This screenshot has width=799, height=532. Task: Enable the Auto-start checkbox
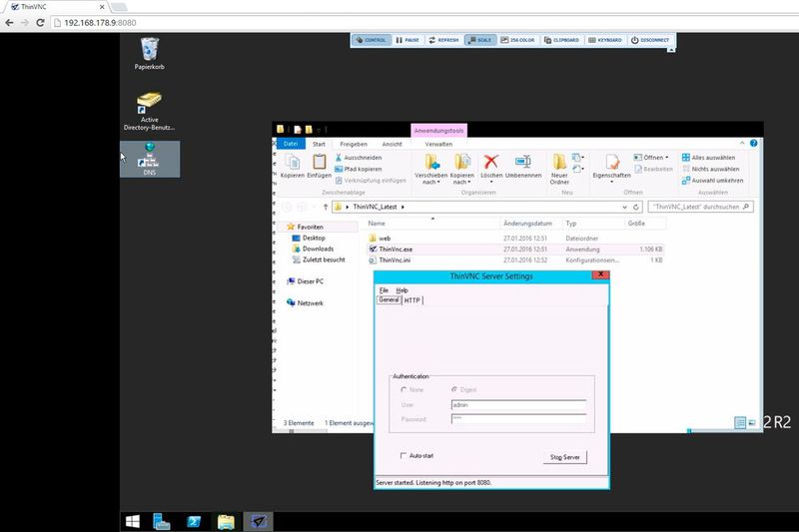point(403,455)
